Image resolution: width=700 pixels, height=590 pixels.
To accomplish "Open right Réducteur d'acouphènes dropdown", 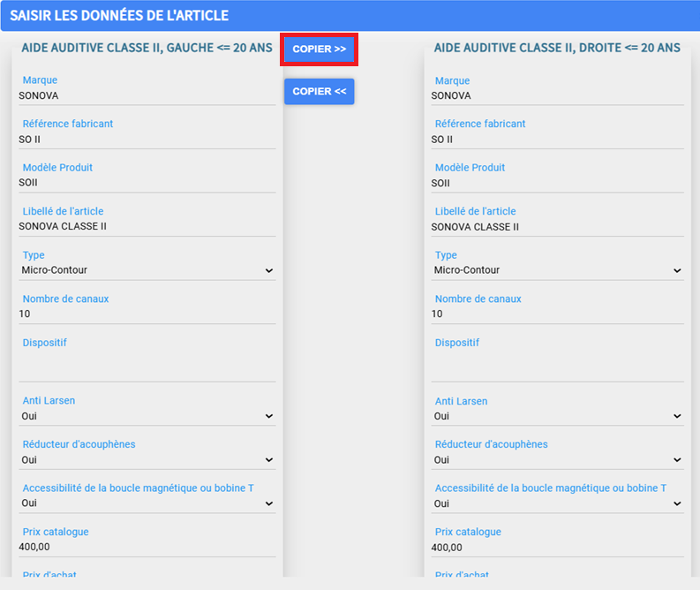I will pyautogui.click(x=557, y=460).
